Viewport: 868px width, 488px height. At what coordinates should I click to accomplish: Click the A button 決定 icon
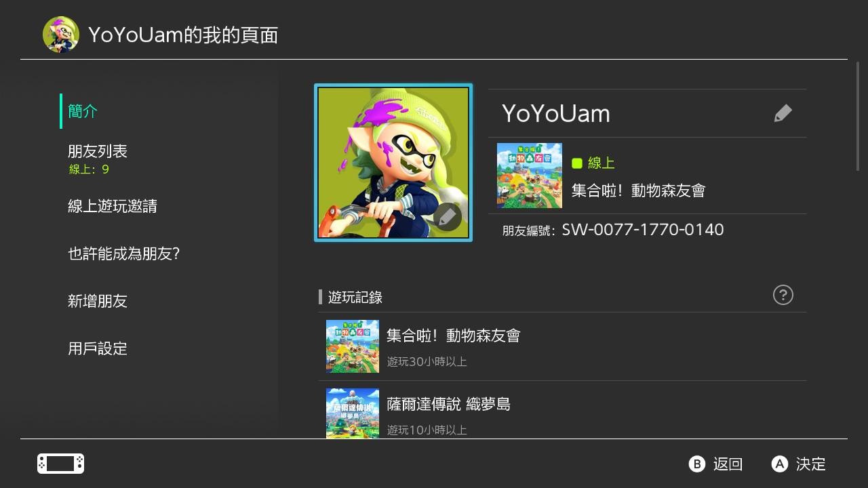pyautogui.click(x=780, y=464)
